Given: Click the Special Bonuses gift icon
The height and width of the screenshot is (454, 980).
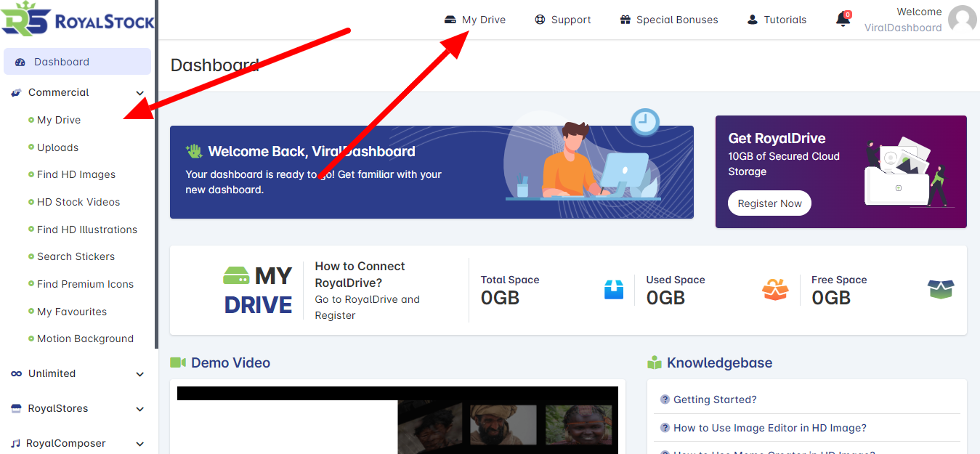Looking at the screenshot, I should point(625,20).
